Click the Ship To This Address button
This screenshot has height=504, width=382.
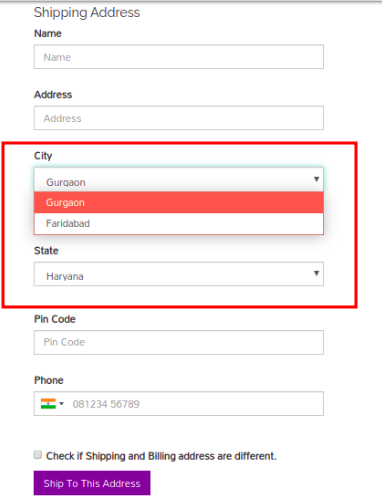pos(92,483)
